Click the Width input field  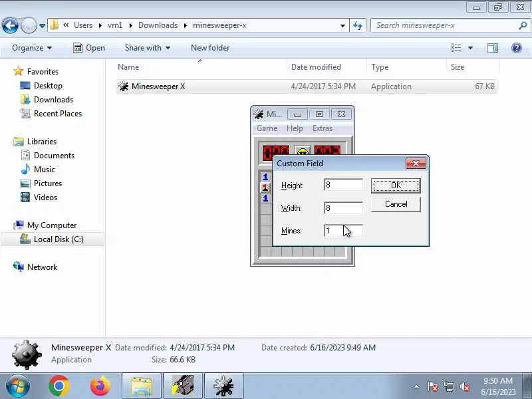[x=343, y=208]
